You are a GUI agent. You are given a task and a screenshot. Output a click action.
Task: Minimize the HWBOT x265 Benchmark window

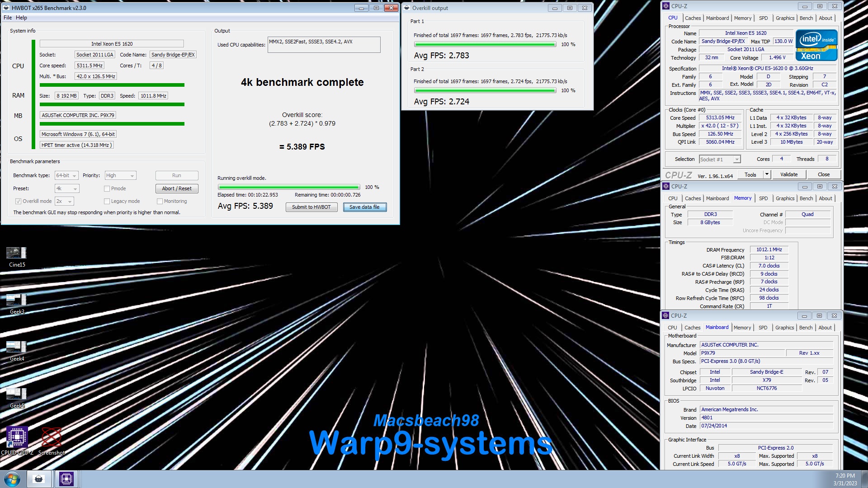pos(361,8)
